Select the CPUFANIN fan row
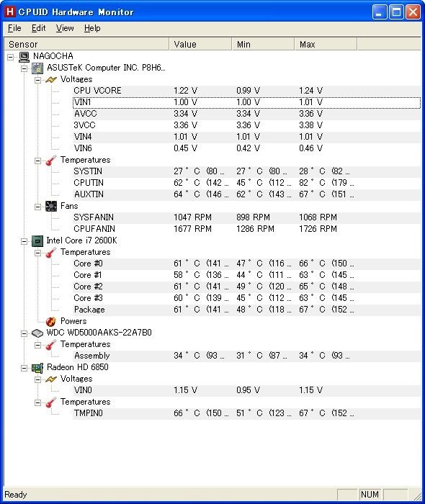This screenshot has height=504, width=425. coord(247,229)
